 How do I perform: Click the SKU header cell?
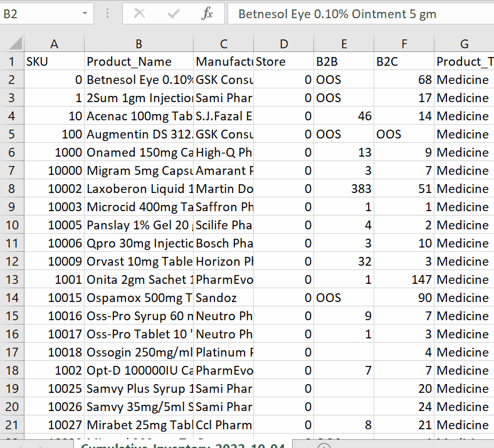point(54,61)
